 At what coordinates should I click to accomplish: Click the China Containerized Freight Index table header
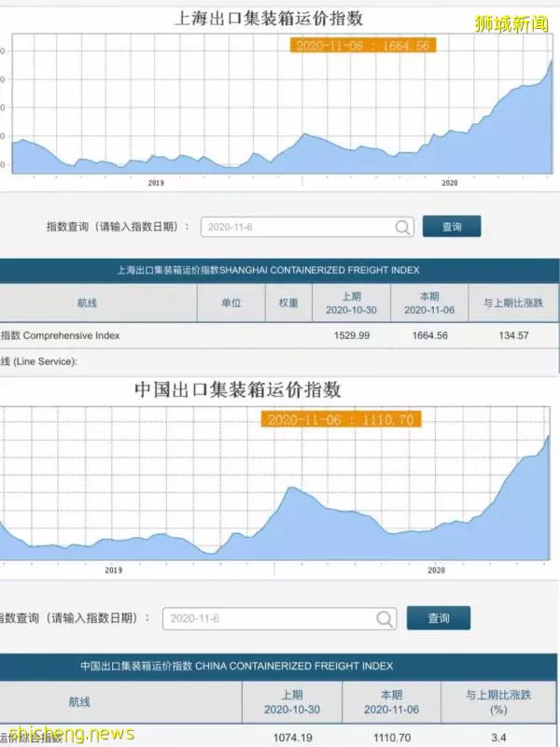(237, 666)
